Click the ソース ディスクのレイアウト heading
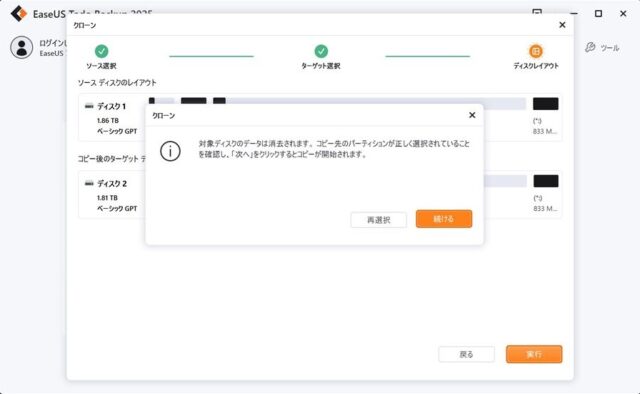Image resolution: width=640 pixels, height=394 pixels. (117, 82)
